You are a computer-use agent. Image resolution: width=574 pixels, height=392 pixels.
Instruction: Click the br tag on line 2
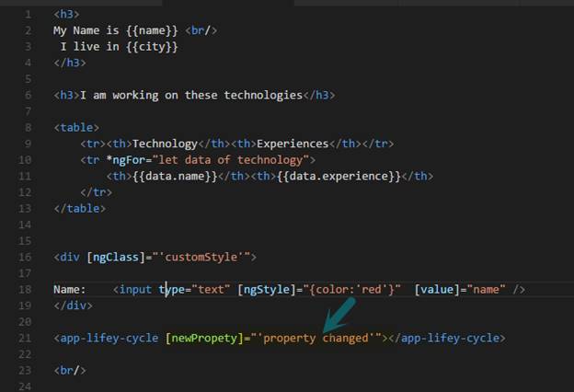tap(201, 30)
